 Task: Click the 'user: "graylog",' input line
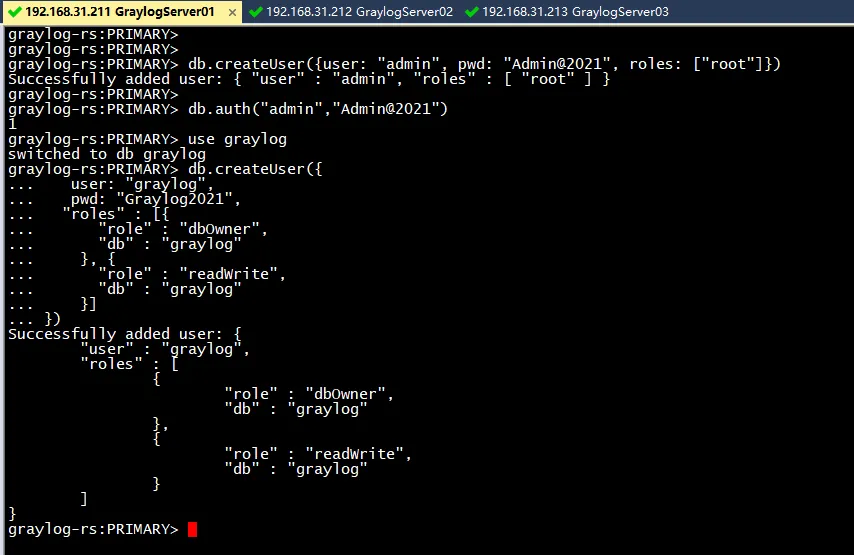coord(143,184)
